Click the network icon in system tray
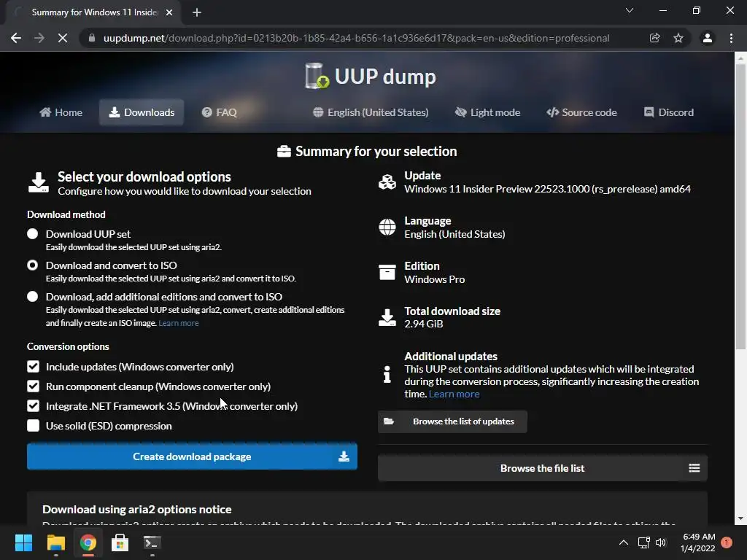 [643, 542]
